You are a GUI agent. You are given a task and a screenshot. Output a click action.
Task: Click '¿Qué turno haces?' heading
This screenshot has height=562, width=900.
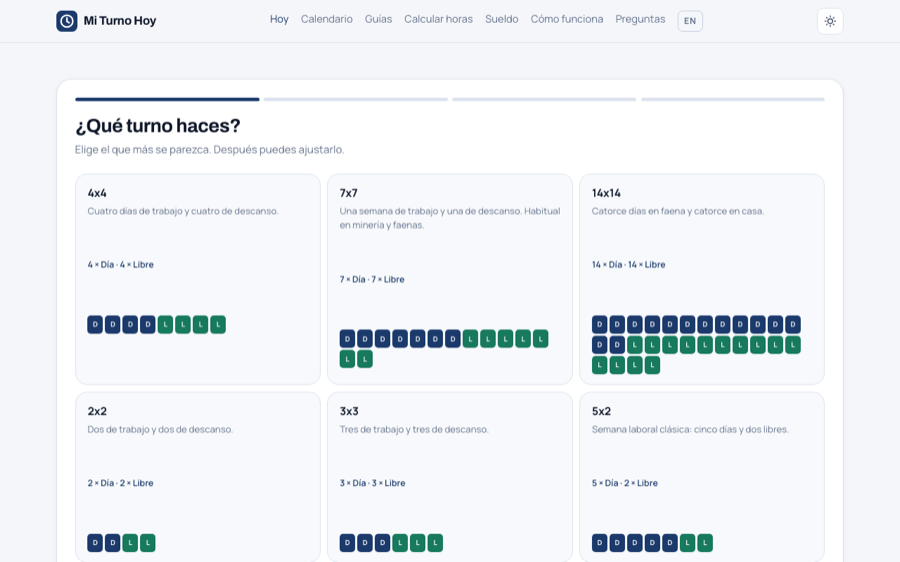[158, 126]
